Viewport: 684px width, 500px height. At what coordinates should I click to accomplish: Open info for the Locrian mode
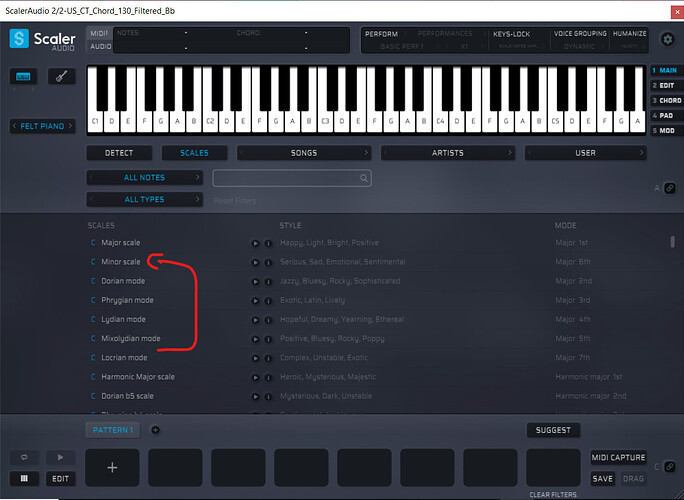[268, 358]
